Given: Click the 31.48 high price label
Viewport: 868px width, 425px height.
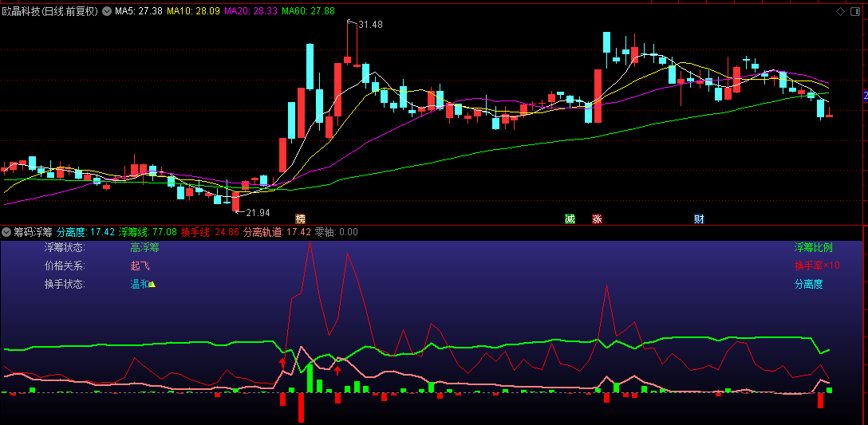Looking at the screenshot, I should click(370, 25).
